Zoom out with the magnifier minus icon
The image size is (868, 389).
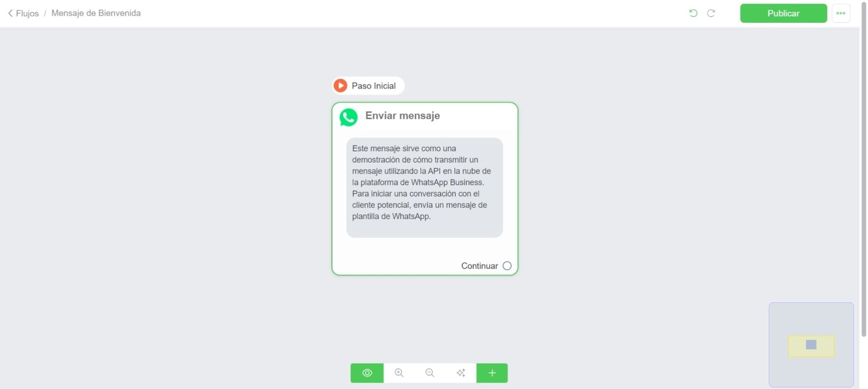coord(430,373)
